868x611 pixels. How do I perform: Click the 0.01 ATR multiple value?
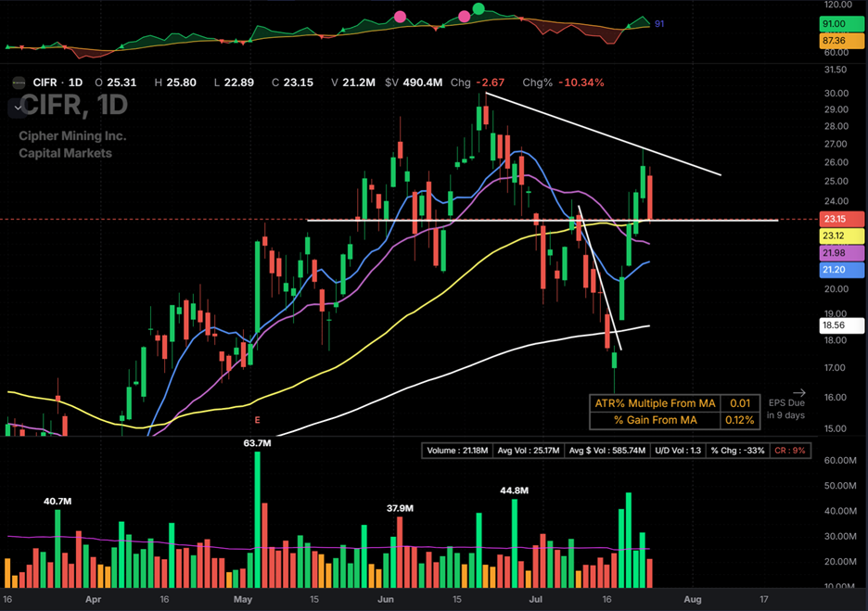tap(740, 403)
